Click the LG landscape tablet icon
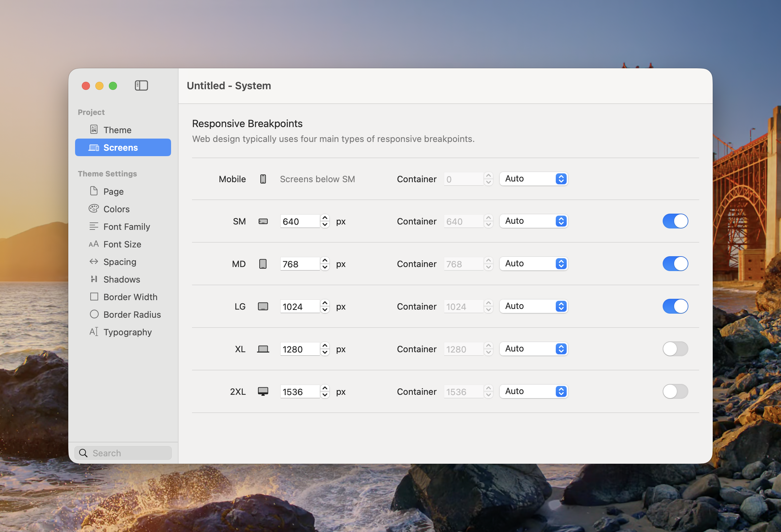Screen dimensions: 781x532 pos(263,307)
